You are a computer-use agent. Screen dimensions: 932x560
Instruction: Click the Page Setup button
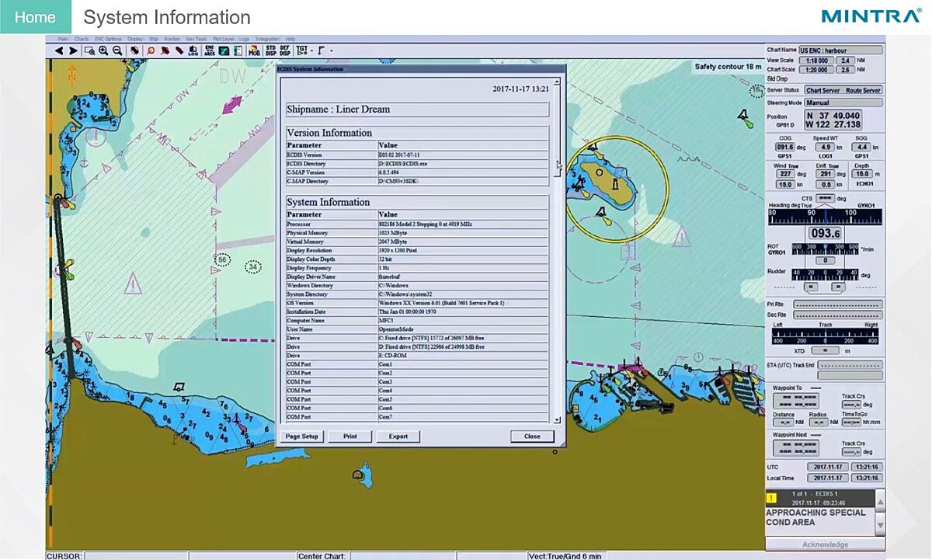pos(302,437)
